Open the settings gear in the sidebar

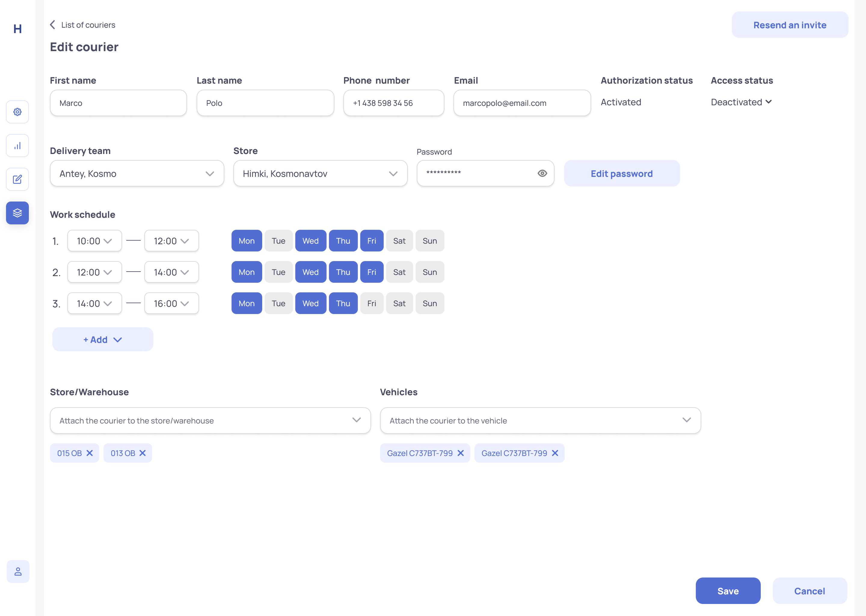click(17, 112)
